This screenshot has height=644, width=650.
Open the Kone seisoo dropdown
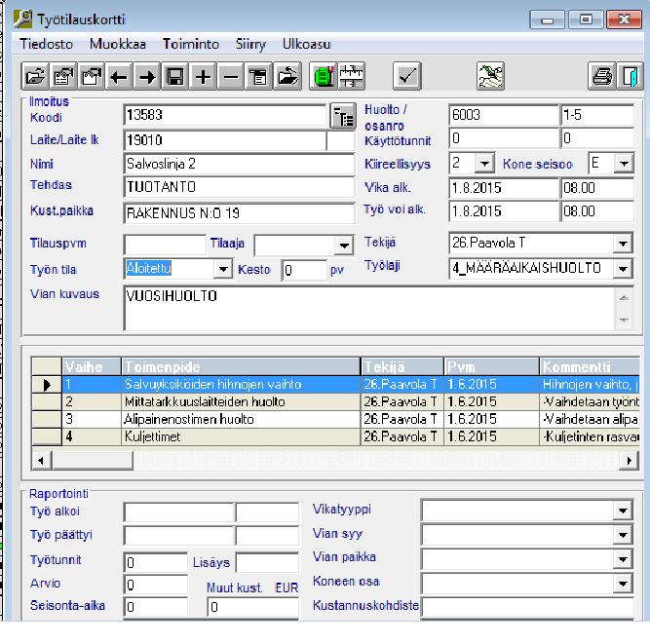[624, 164]
